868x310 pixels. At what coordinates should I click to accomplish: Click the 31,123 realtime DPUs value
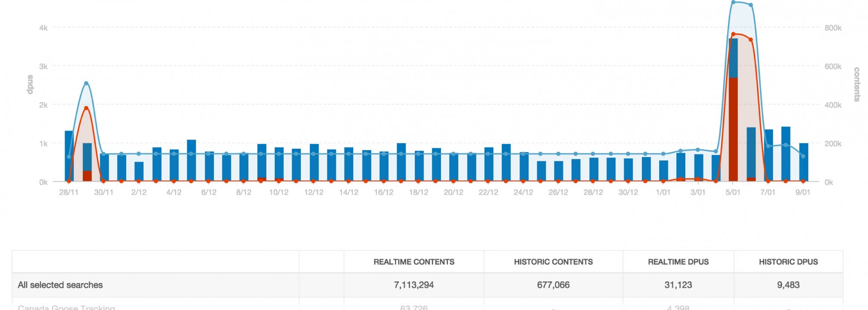(x=678, y=285)
